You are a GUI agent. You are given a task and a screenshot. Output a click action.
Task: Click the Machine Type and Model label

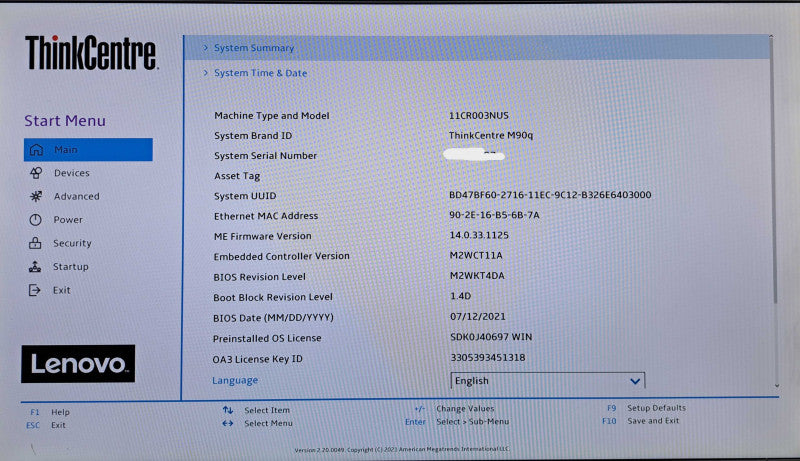coord(271,116)
